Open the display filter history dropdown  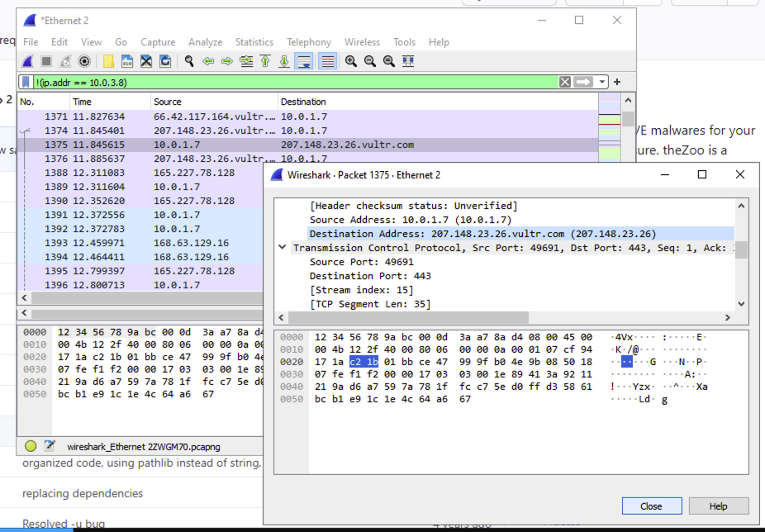(602, 82)
